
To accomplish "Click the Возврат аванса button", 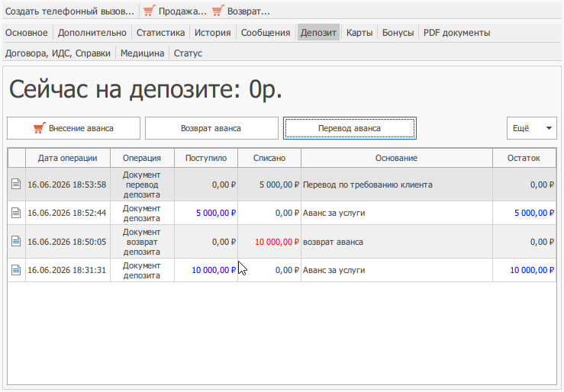I will (211, 128).
